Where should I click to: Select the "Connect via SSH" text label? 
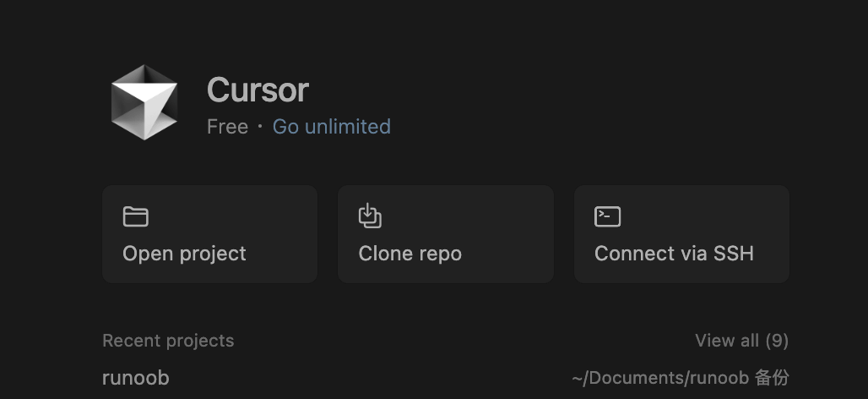click(674, 254)
